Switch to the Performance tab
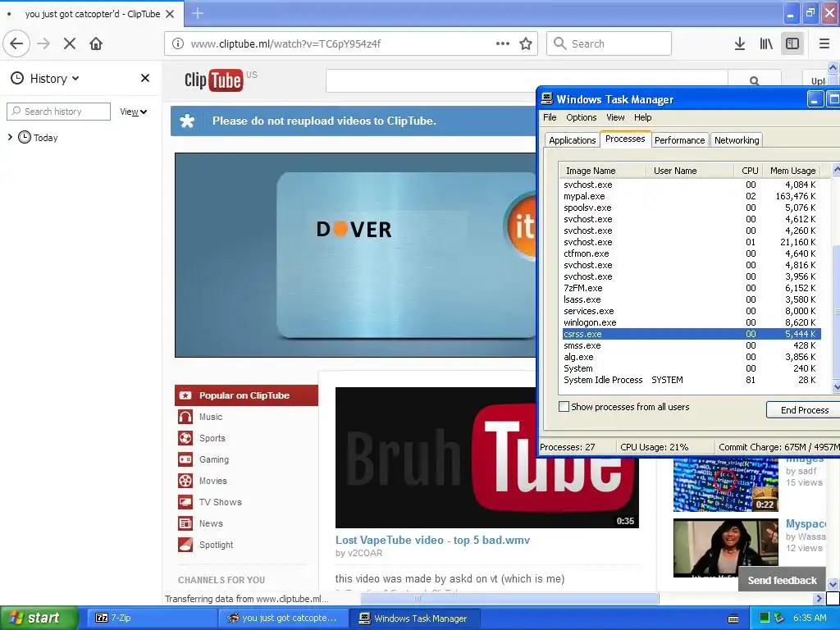Image resolution: width=840 pixels, height=630 pixels. (680, 139)
